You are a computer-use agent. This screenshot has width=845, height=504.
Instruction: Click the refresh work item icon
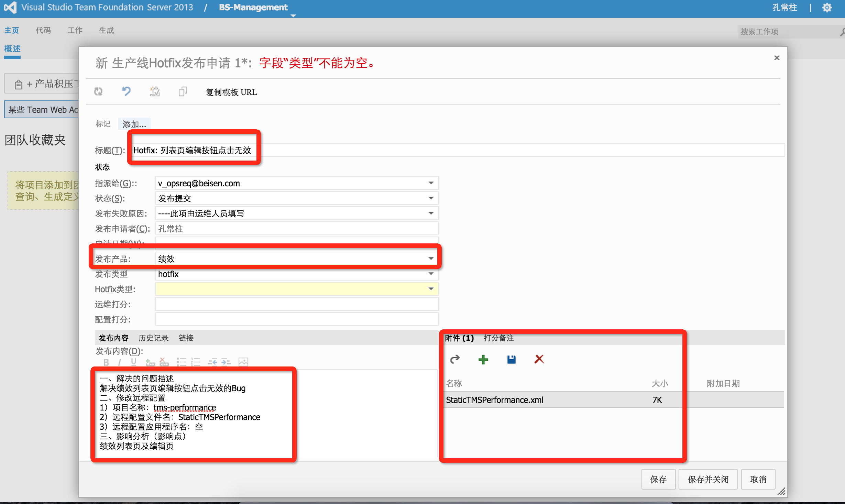tap(99, 91)
